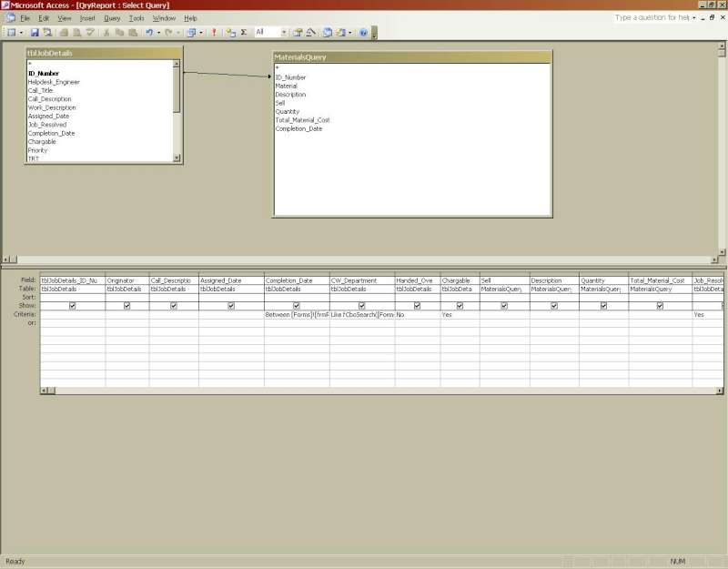The width and height of the screenshot is (728, 569).
Task: Click the Paste toolbar icon
Action: 133,33
